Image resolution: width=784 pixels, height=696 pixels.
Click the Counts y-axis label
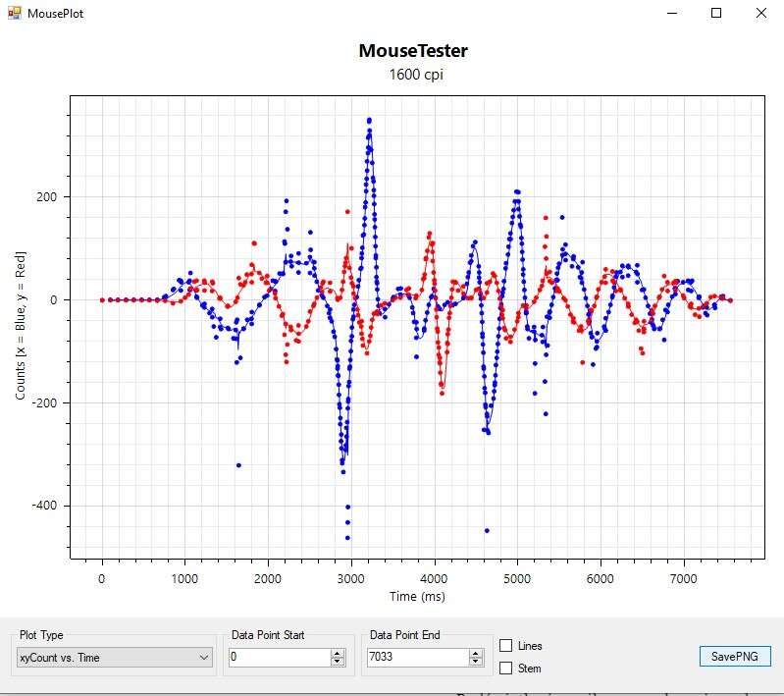coord(21,325)
